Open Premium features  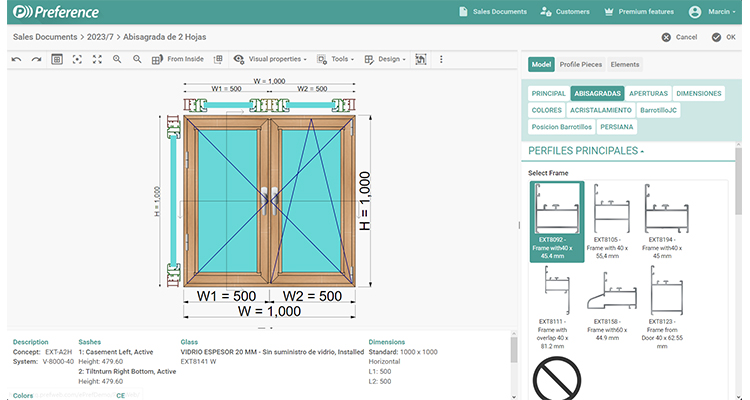click(639, 11)
